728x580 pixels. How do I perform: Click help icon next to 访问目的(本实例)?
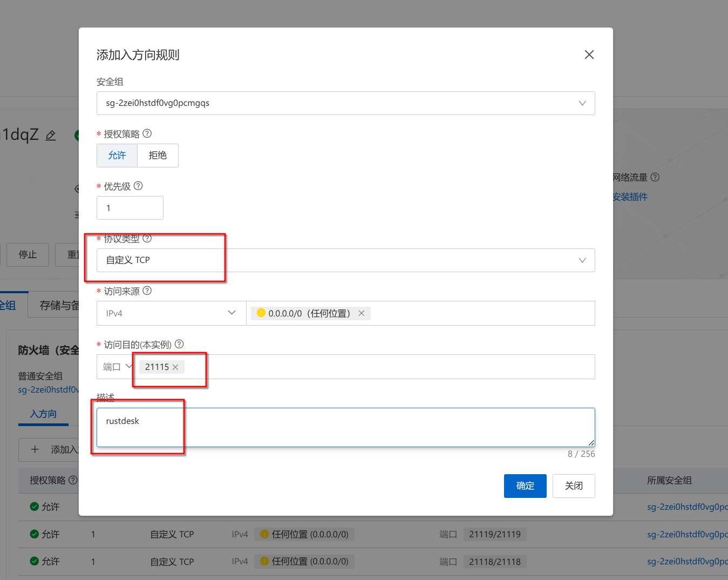click(179, 344)
